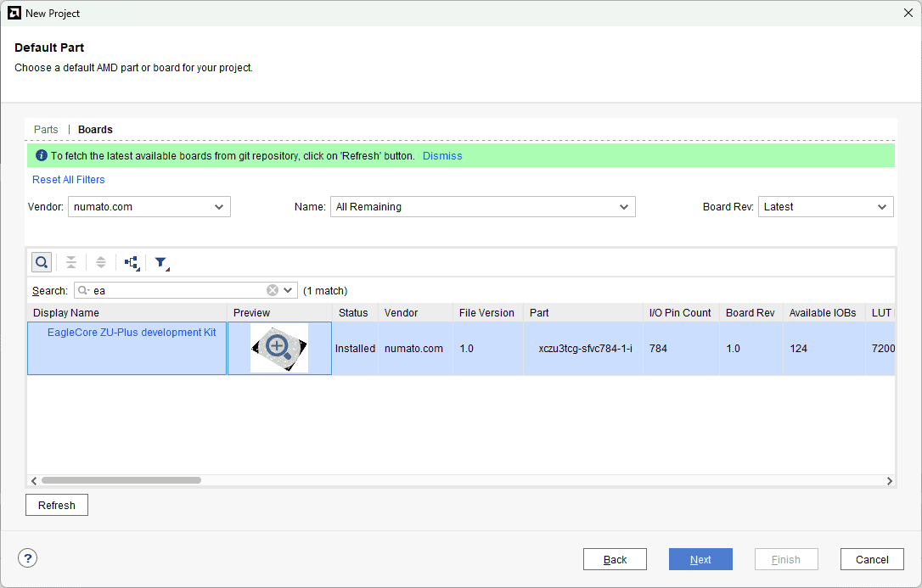The image size is (922, 588).
Task: Click the help question mark icon
Action: 28,558
